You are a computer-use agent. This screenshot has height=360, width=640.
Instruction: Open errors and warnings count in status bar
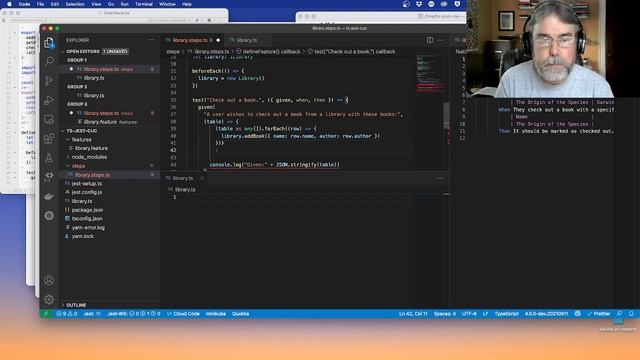(x=67, y=314)
